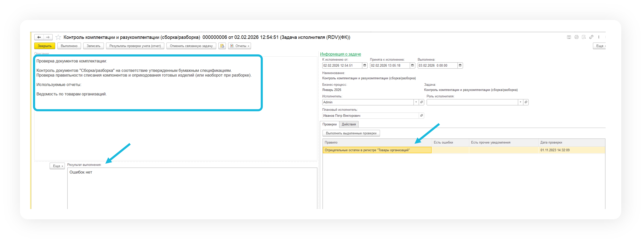This screenshot has height=242, width=644.
Task: Open Еще menu near Результат выполнения
Action: pos(57,166)
